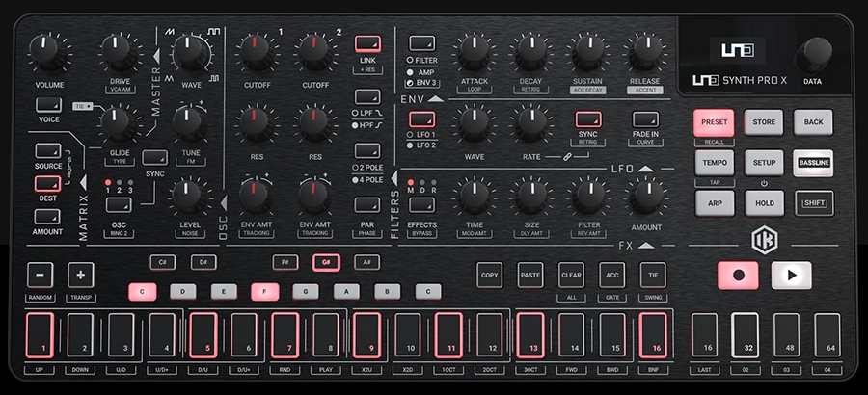Image resolution: width=868 pixels, height=395 pixels.
Task: Switch envelope with FILTER/AMP/ENV 3 button
Action: (421, 43)
